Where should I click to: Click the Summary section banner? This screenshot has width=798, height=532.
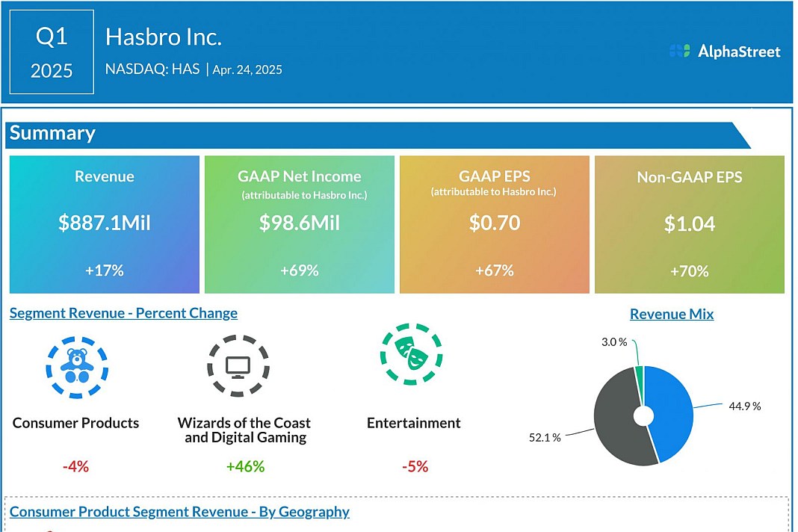pyautogui.click(x=377, y=134)
